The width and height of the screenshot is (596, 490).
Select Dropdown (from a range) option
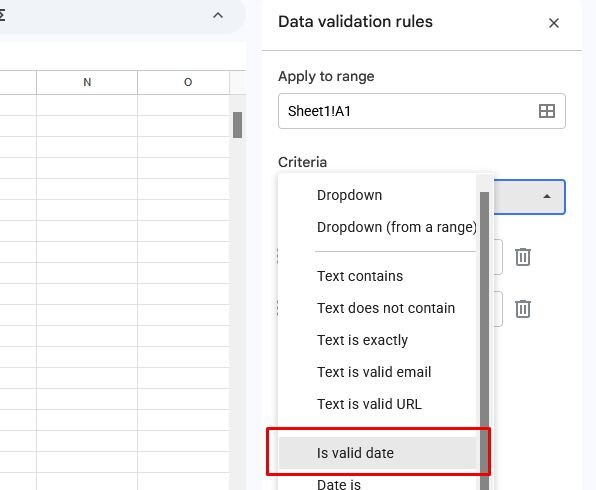[377, 227]
